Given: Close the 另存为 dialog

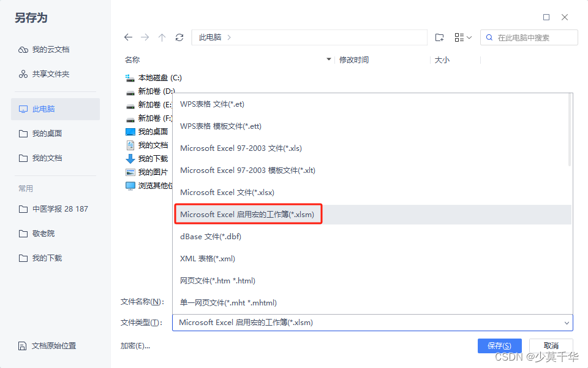Looking at the screenshot, I should (x=564, y=17).
